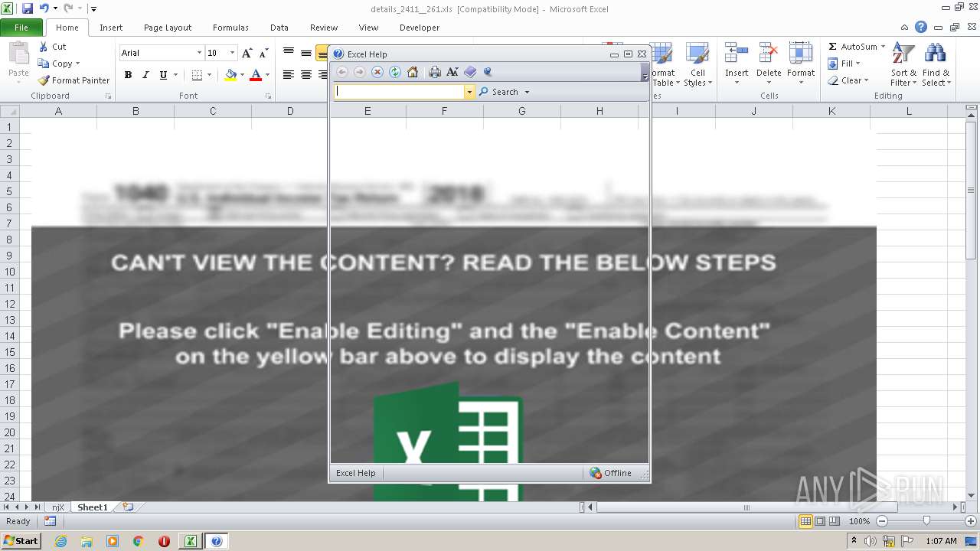Toggle middle align in the ribbon
980x551 pixels.
pyautogui.click(x=305, y=53)
